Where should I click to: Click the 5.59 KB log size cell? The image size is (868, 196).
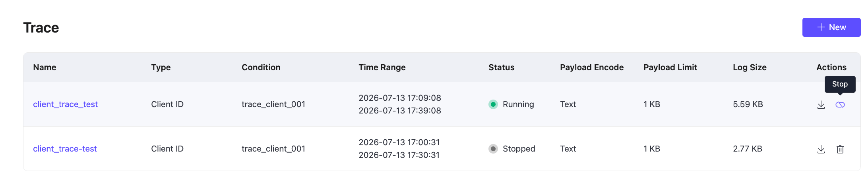tap(748, 104)
